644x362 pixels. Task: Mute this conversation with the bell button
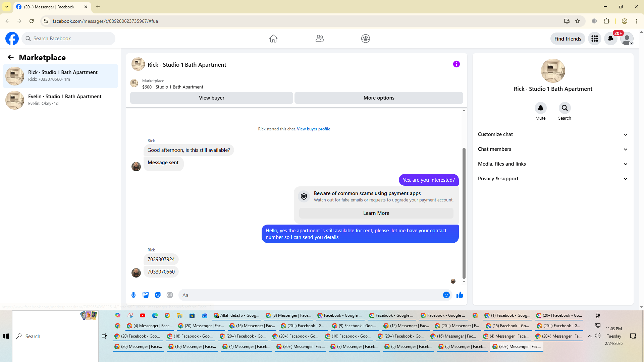pos(541,108)
